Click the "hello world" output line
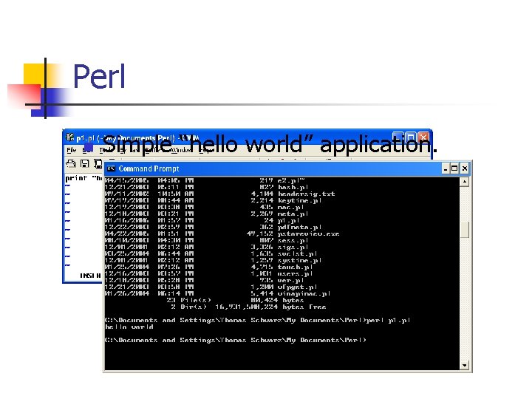 129,327
